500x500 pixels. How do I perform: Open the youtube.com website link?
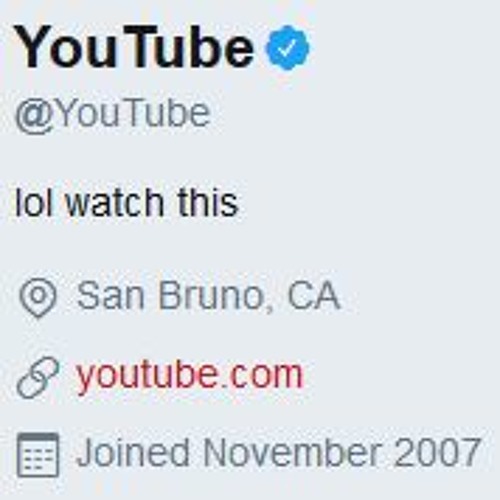(x=189, y=376)
